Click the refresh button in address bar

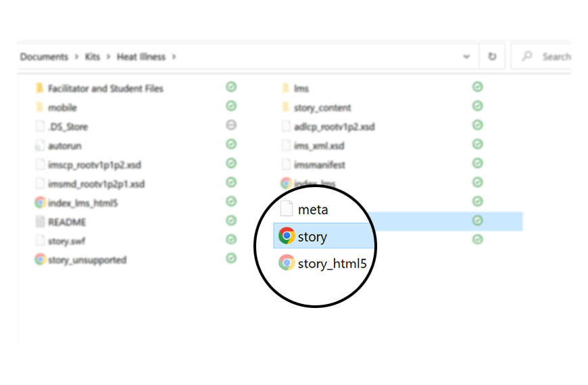pos(492,57)
